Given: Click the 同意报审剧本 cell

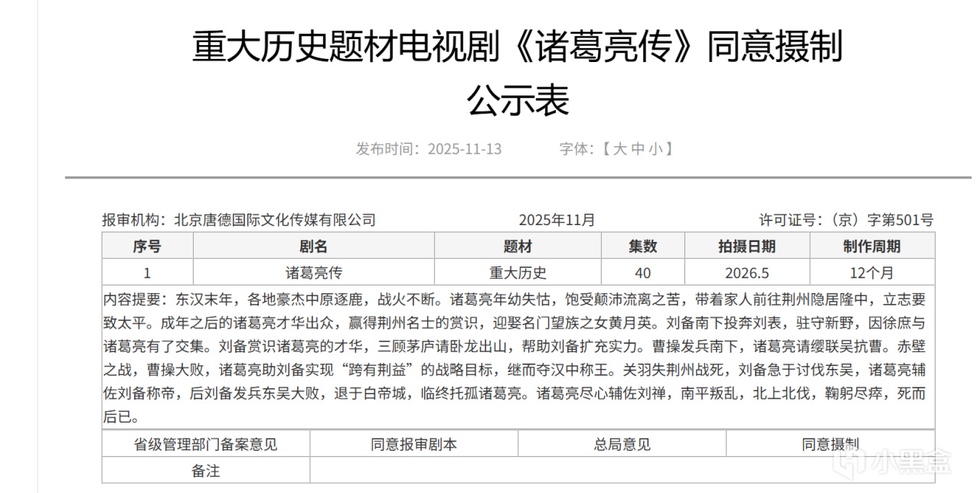Looking at the screenshot, I should [x=414, y=444].
